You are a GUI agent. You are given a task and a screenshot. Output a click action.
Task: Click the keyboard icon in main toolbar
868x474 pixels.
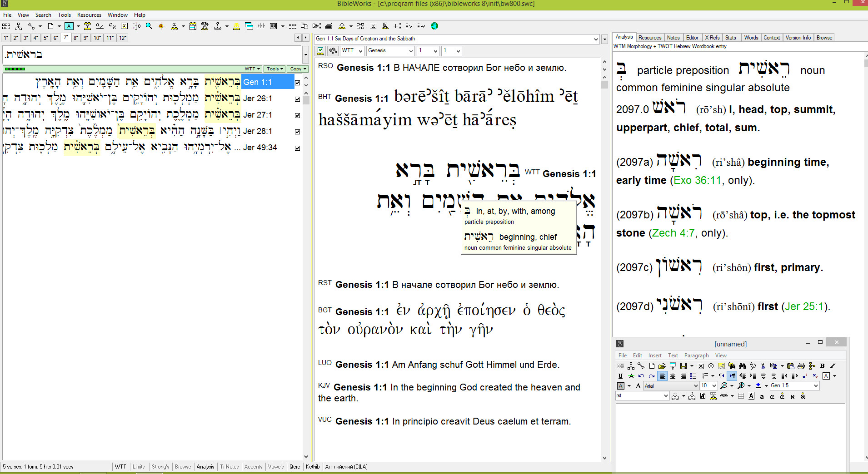[x=329, y=26]
